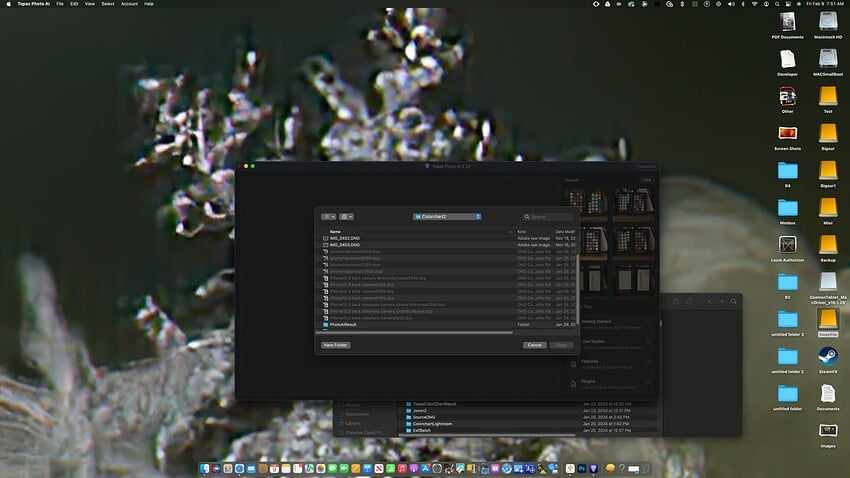Select TopazColorChartResult folder in Finder window
Viewport: 850px width, 478px height.
(434, 404)
